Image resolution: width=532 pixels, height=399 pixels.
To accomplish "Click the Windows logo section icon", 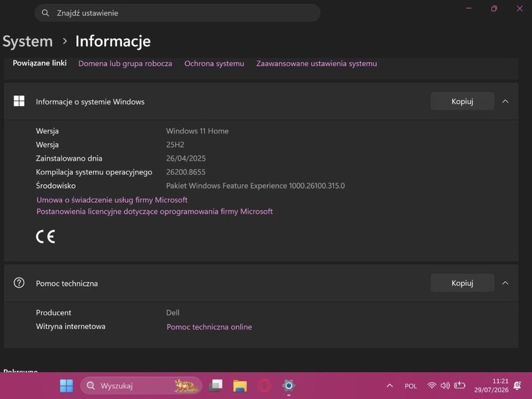I will [19, 101].
